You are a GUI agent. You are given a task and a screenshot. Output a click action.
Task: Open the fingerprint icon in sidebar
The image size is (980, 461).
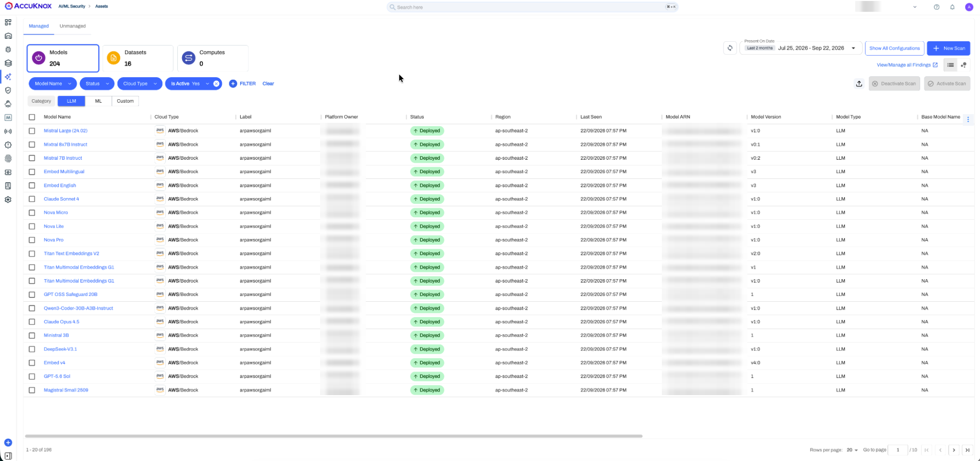[x=8, y=159]
